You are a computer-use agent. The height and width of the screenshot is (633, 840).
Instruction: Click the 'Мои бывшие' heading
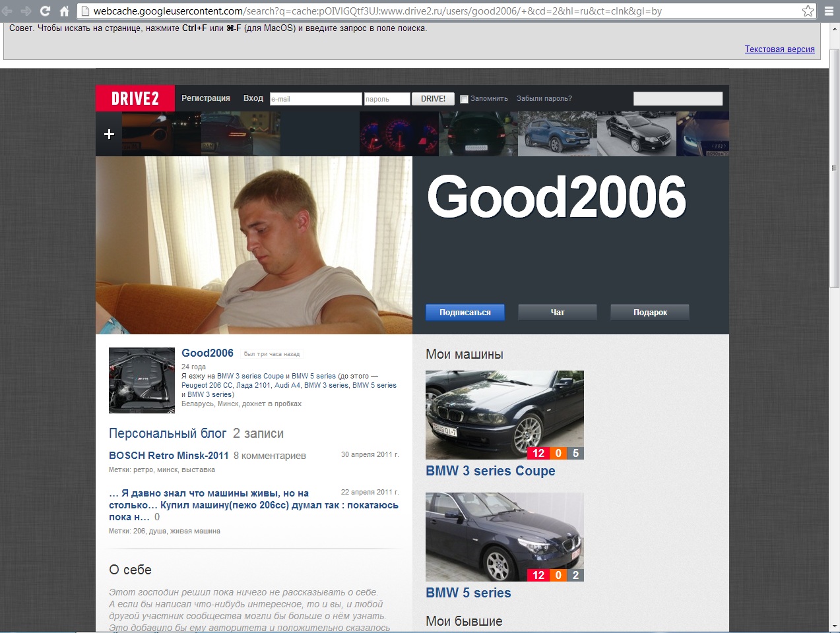point(464,621)
